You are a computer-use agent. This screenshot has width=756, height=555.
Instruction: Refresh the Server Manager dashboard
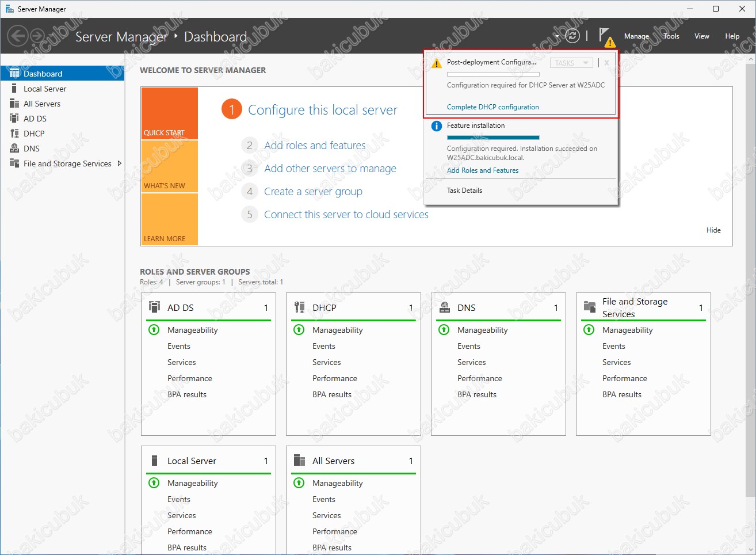pos(572,36)
